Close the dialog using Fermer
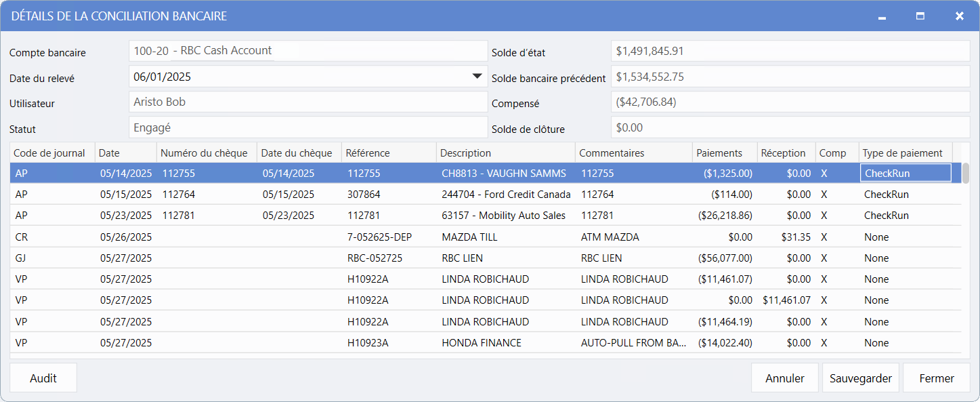Screen dimensions: 980x402 point(936,378)
